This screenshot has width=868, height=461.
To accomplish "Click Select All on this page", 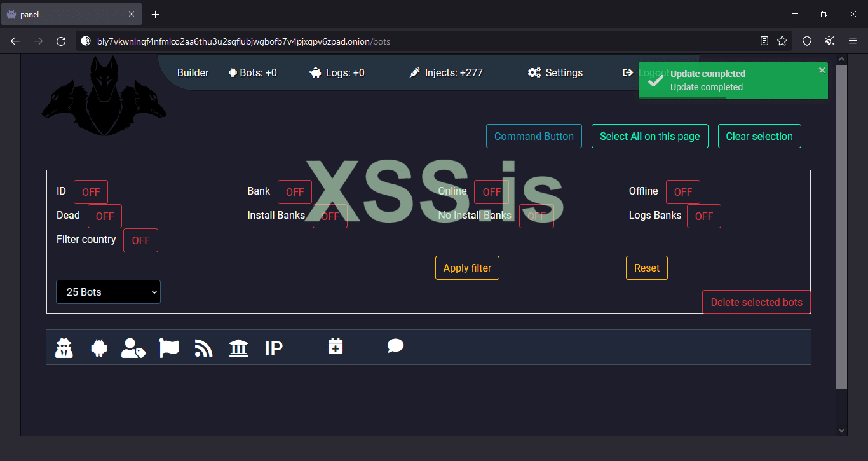I will click(x=650, y=136).
